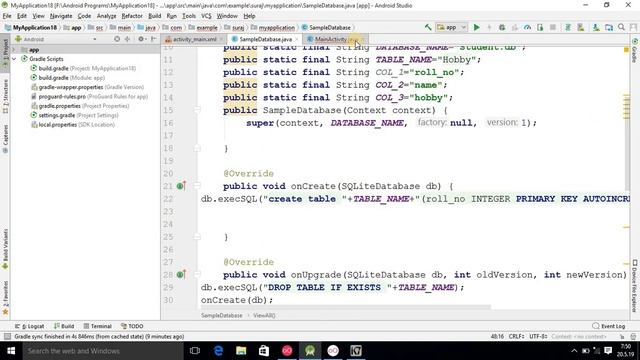Toggle the Terminal tool window
Image resolution: width=640 pixels, height=360 pixels.
tap(98, 326)
